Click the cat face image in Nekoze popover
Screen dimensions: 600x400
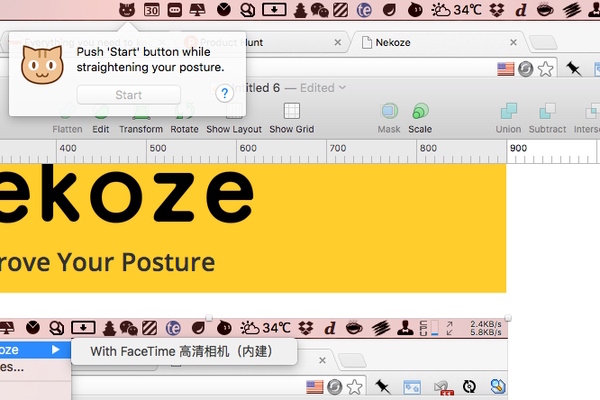[42, 65]
